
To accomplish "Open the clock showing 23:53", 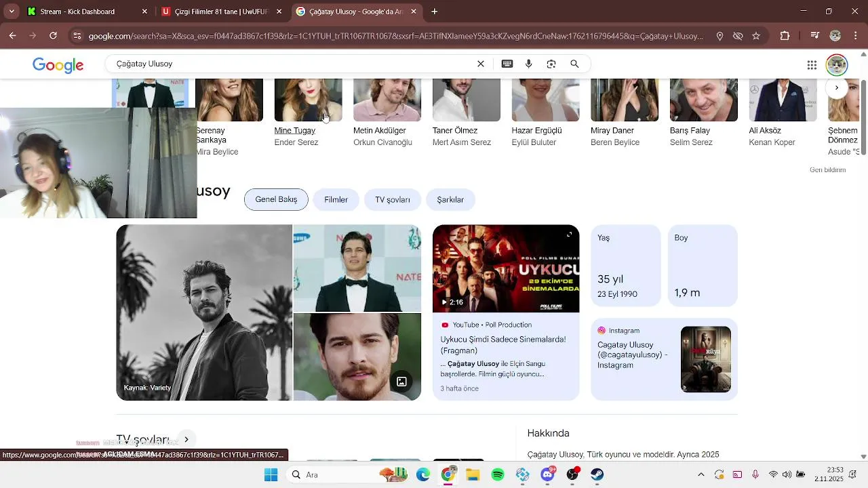I will coord(829,474).
